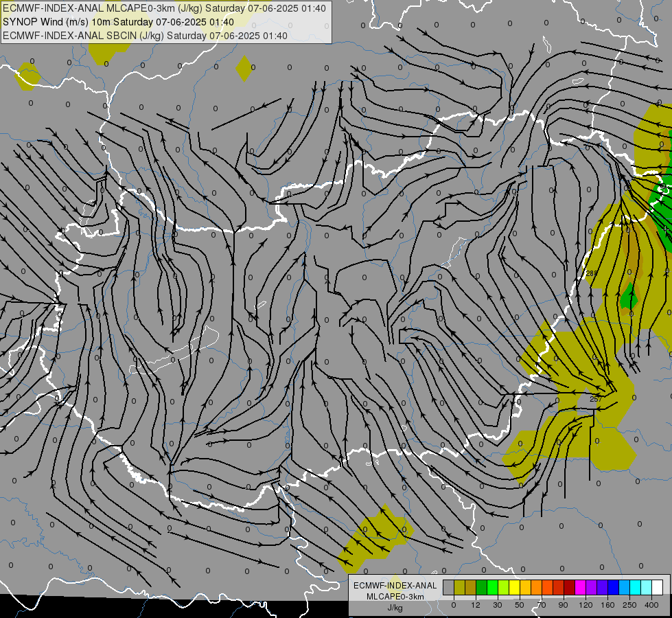Image resolution: width=672 pixels, height=618 pixels.
Task: Select the purple legend swatch next to magenta
Action: click(592, 587)
